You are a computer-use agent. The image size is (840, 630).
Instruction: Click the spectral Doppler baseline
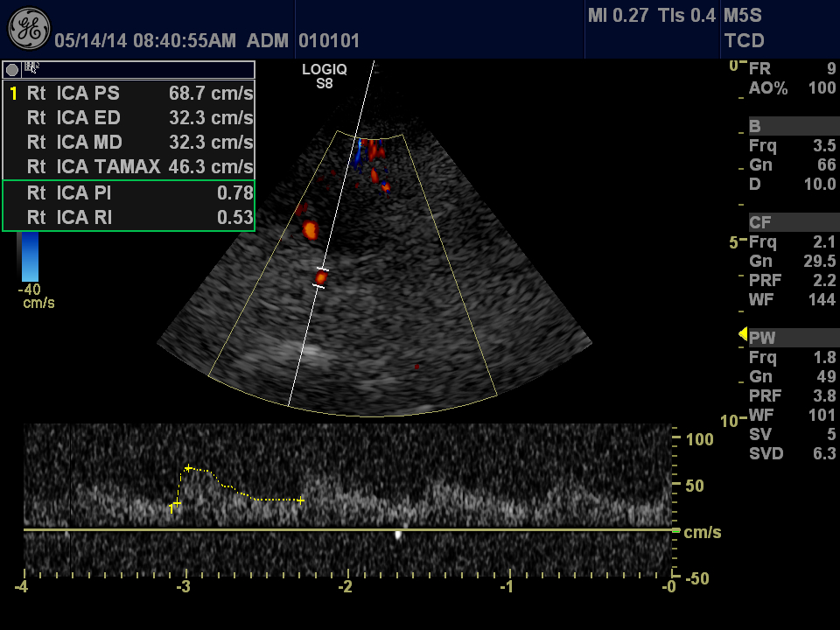(x=350, y=529)
